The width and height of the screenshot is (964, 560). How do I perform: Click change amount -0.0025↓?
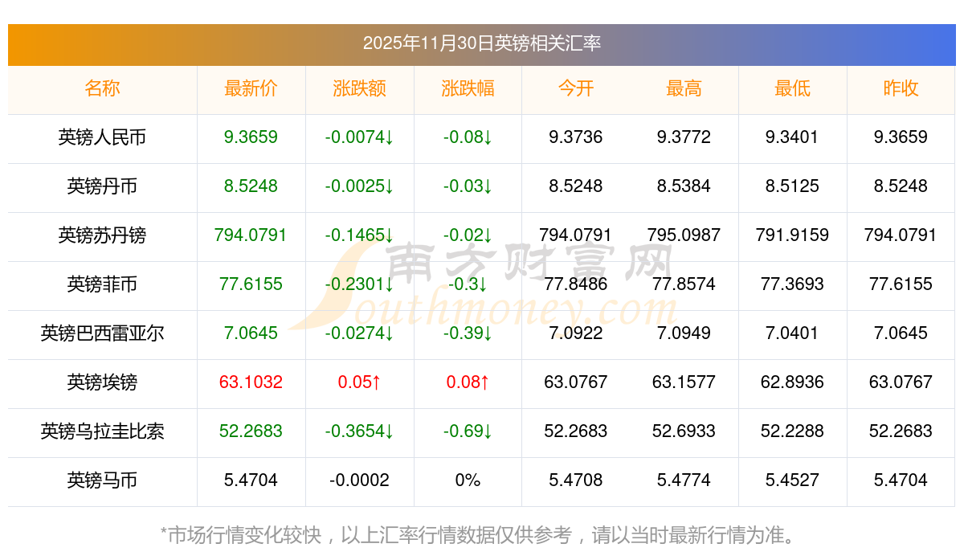click(x=359, y=186)
